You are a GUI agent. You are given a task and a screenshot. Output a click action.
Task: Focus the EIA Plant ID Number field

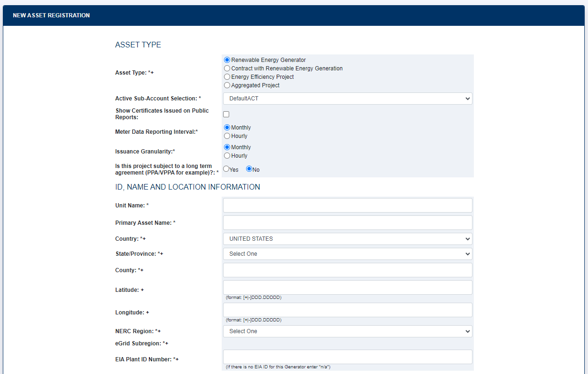point(348,357)
